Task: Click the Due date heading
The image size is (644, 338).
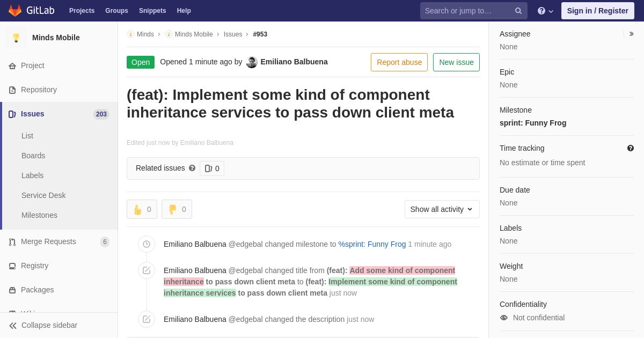Action: pyautogui.click(x=515, y=190)
